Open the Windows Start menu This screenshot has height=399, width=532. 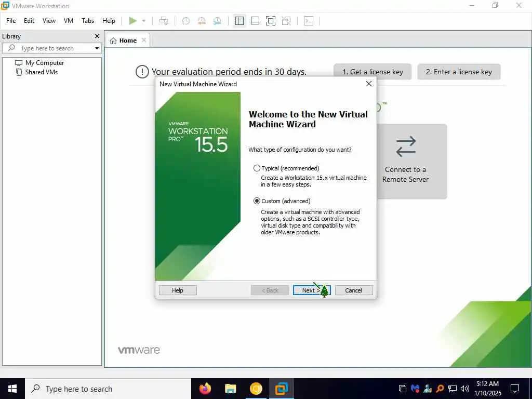tap(12, 389)
